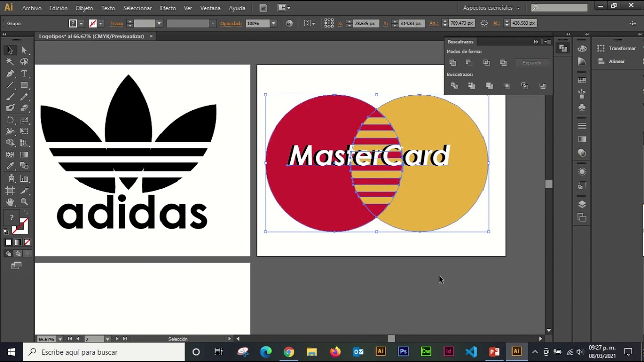Open the Edición menu

pyautogui.click(x=58, y=8)
